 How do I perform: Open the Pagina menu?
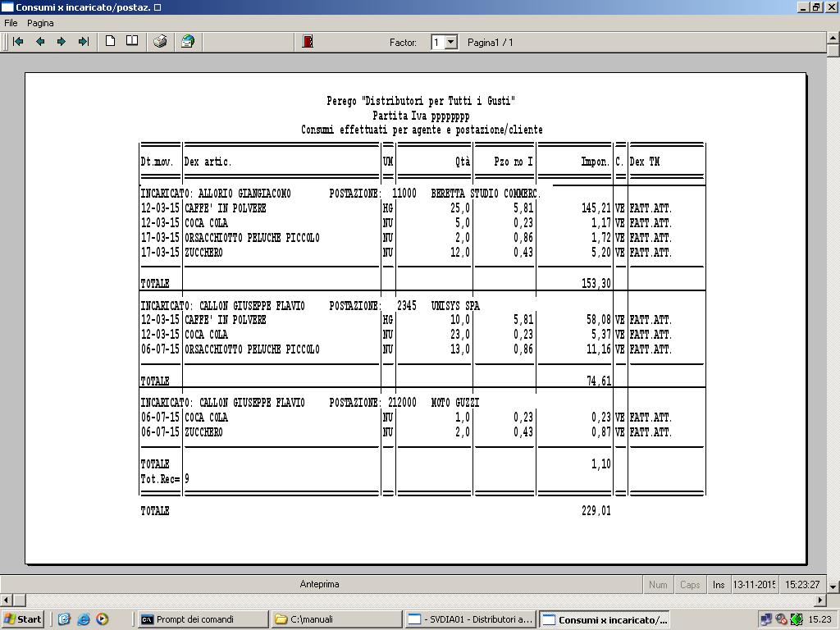(40, 23)
